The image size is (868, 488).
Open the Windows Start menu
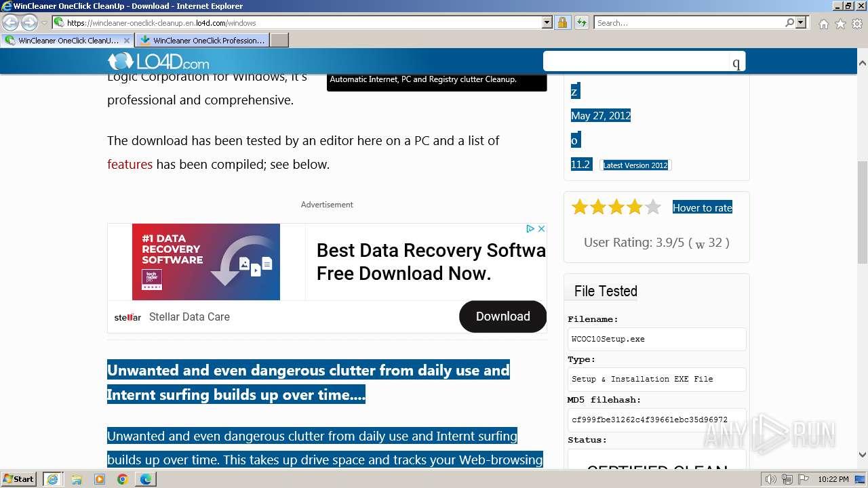click(19, 479)
